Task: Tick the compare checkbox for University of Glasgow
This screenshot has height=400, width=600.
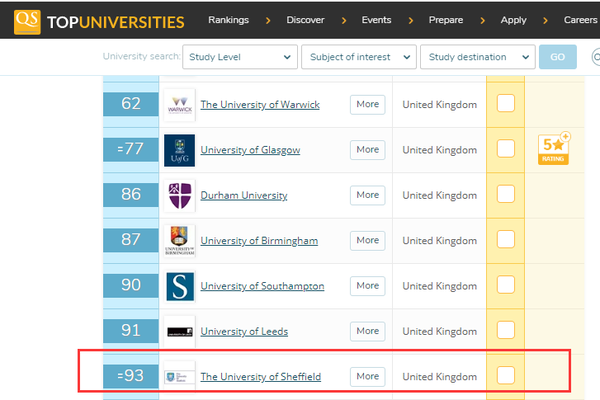Action: pos(505,149)
